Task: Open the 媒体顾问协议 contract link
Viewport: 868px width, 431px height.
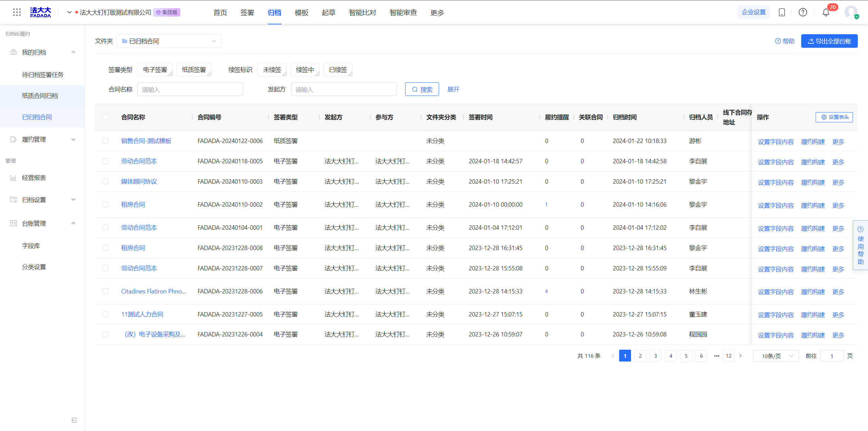Action: click(139, 182)
